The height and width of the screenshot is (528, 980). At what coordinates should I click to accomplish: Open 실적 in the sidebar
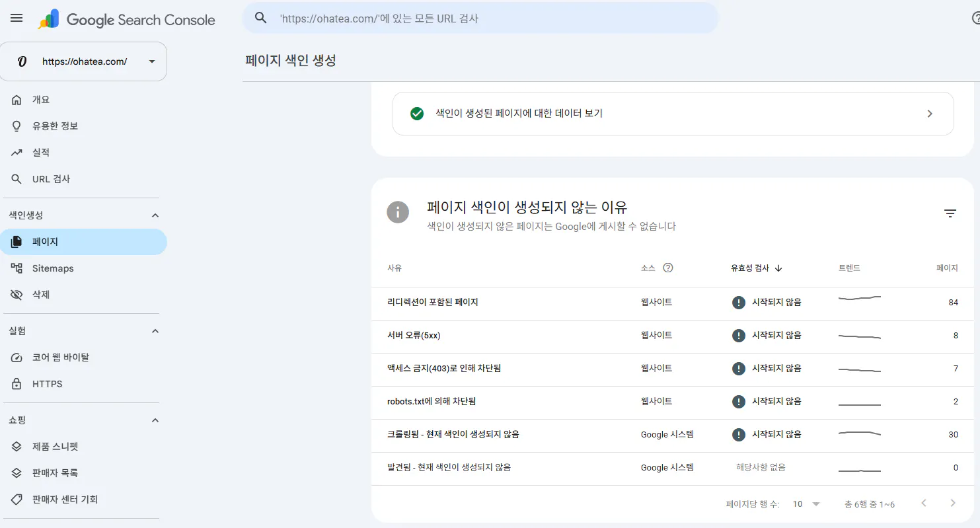point(83,153)
